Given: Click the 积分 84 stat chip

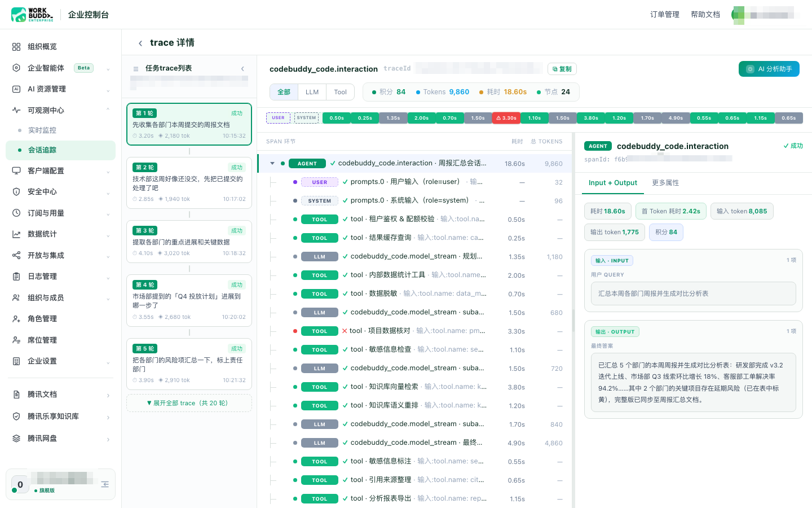Looking at the screenshot, I should tap(666, 232).
